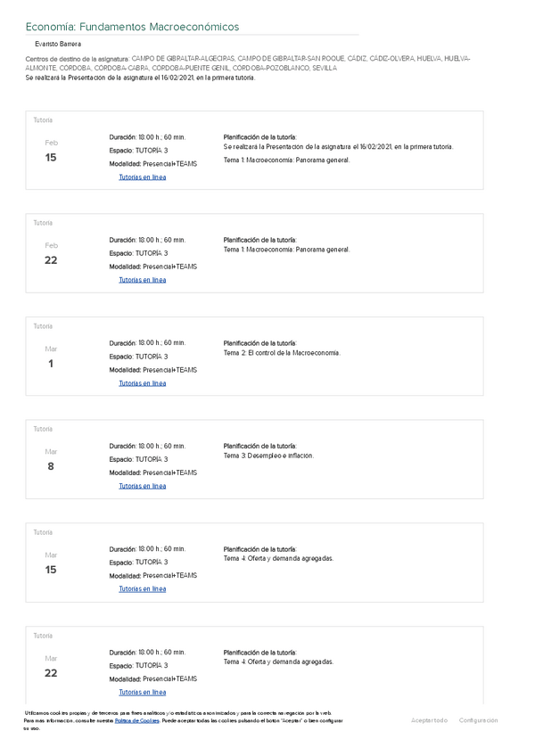Select the Feb 15 date block

(x=51, y=151)
